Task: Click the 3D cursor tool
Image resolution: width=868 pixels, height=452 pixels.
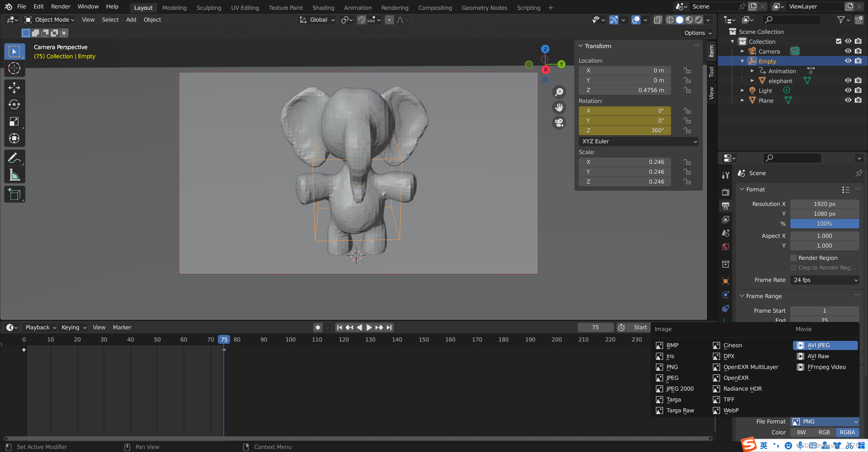Action: [x=14, y=68]
